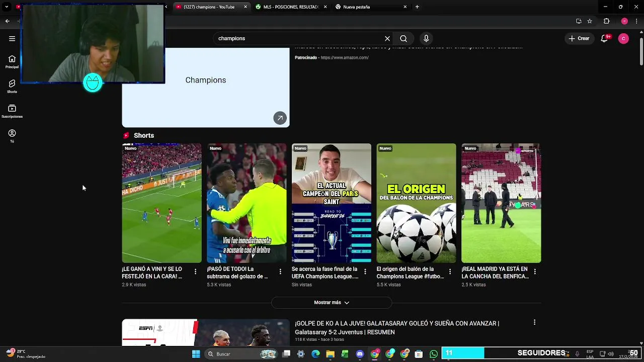
Task: Open Excel from the taskbar
Action: coord(345,354)
